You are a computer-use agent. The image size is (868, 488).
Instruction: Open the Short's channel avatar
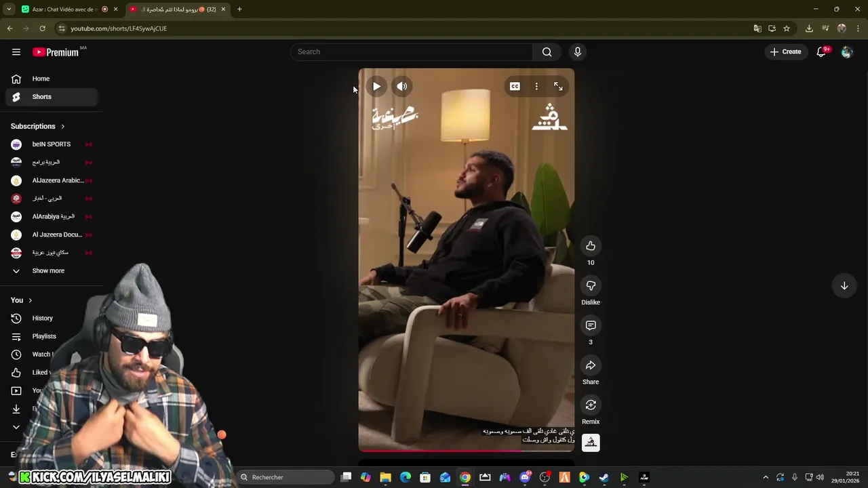(x=591, y=443)
